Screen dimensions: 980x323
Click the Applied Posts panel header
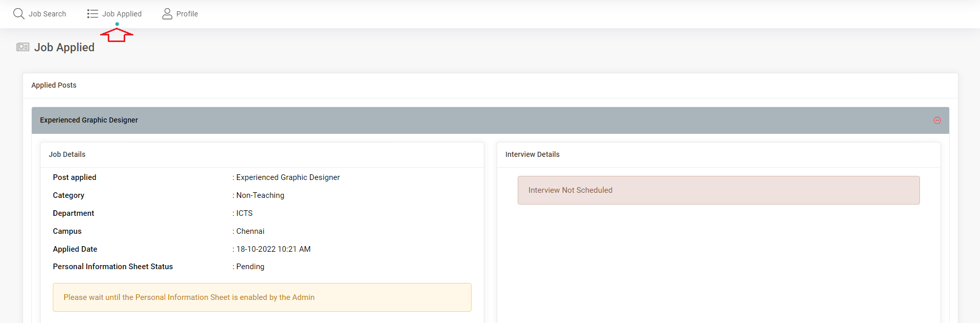tap(54, 85)
